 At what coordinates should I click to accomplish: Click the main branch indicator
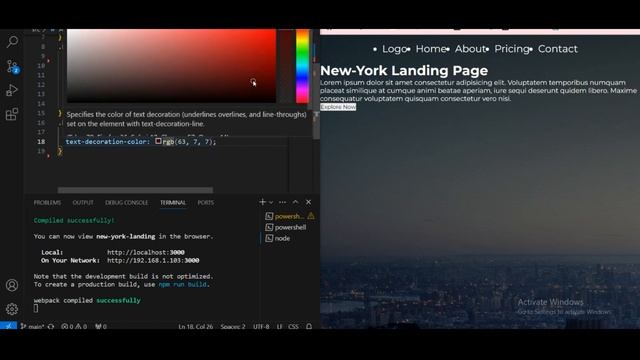[x=33, y=327]
